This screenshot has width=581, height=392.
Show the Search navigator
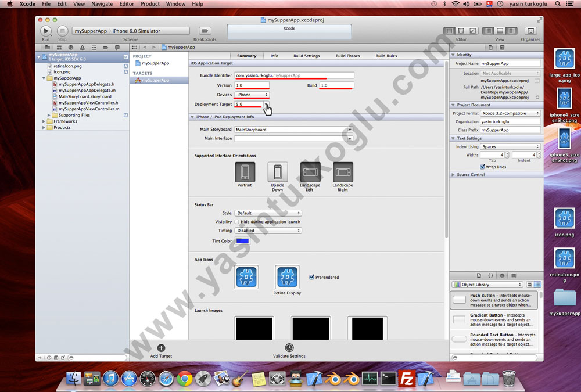pos(71,48)
